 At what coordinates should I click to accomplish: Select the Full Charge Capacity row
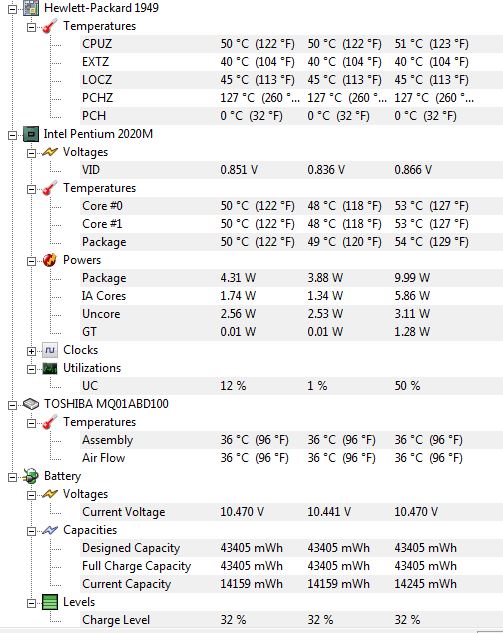(x=291, y=566)
